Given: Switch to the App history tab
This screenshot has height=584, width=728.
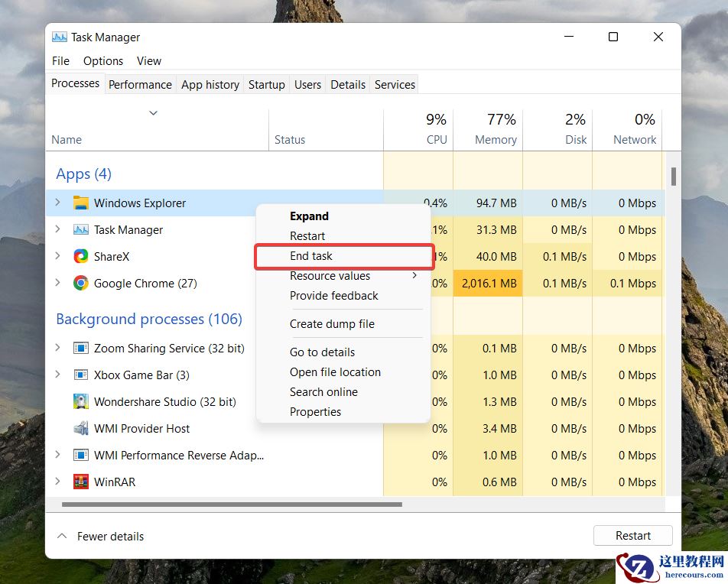Looking at the screenshot, I should pyautogui.click(x=210, y=85).
